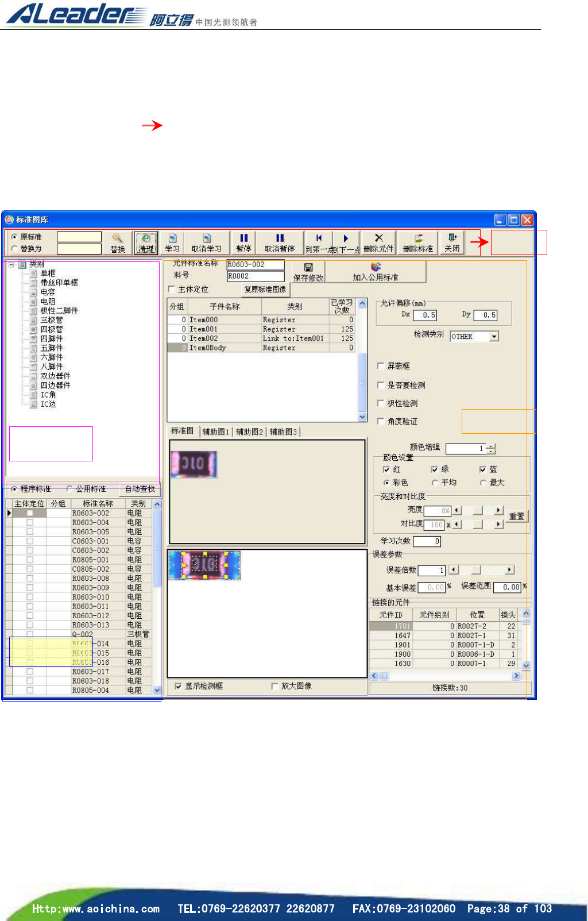Select the 最大 radio button
Image resolution: width=588 pixels, height=921 pixels.
483,483
